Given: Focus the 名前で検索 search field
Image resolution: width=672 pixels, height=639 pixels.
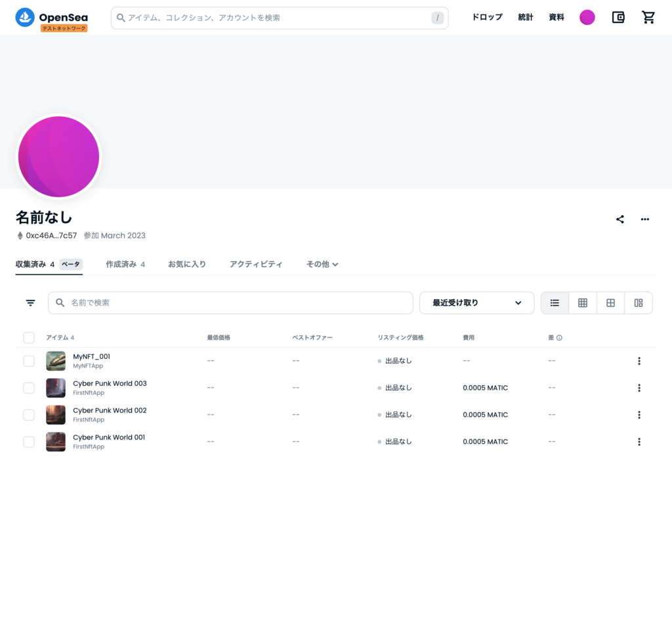Looking at the screenshot, I should 230,303.
